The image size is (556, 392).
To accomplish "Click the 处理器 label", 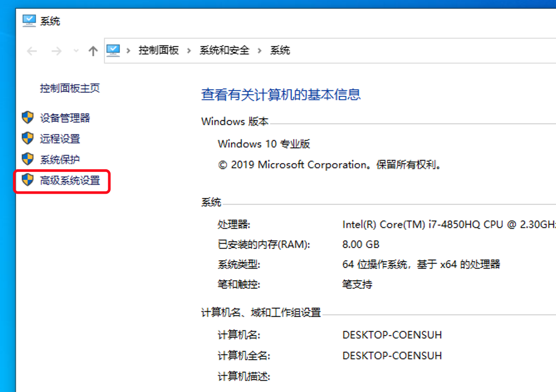I will 234,225.
